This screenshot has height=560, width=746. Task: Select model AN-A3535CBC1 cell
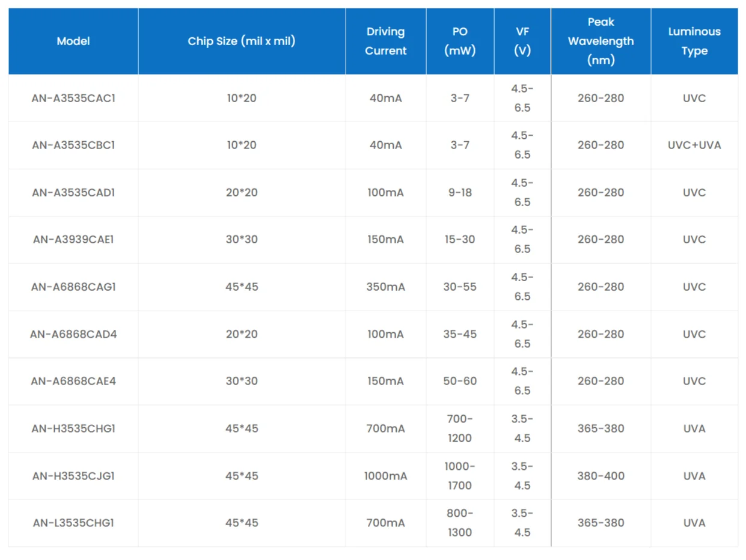73,145
